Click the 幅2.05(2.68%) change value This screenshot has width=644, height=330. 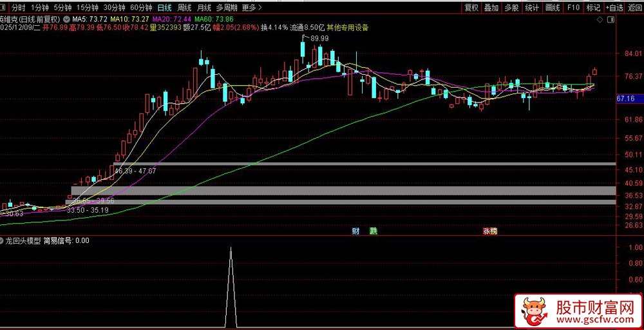236,28
